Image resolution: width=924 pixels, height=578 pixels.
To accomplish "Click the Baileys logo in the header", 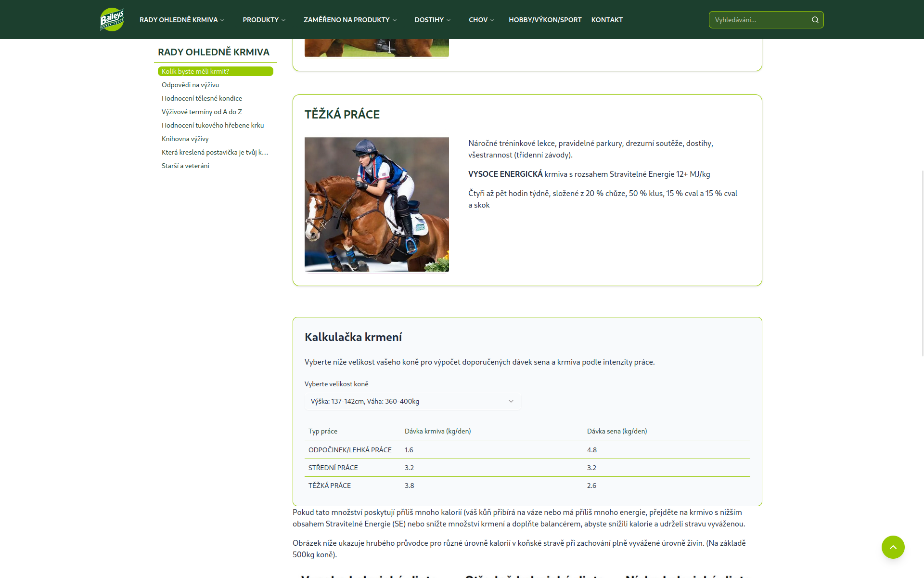I will tap(112, 19).
